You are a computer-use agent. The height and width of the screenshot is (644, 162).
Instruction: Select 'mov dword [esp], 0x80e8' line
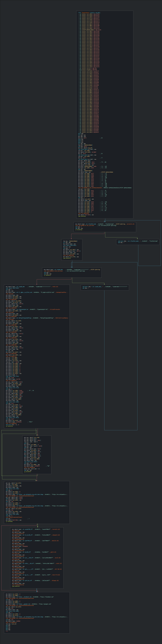coord(13,621)
